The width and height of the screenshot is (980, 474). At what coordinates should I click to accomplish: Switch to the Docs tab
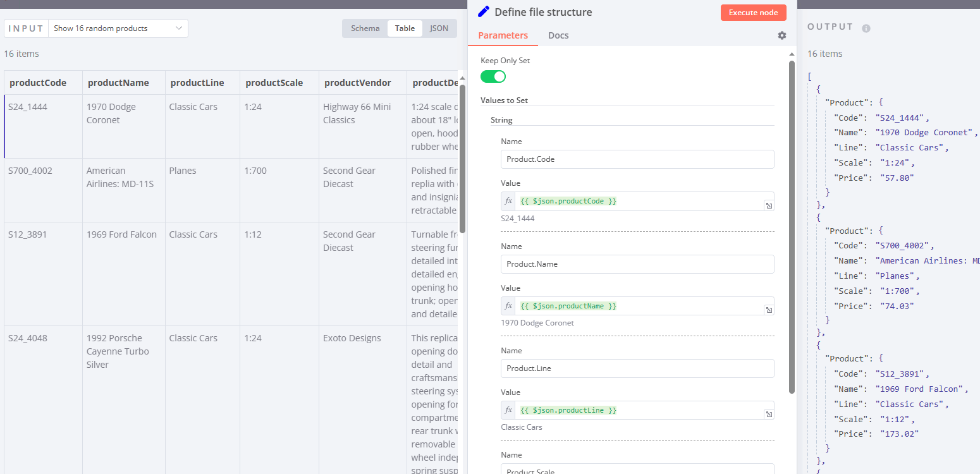click(558, 35)
